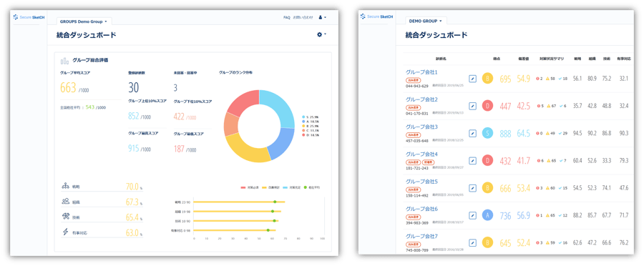Open the settings gear in the dashboard header
This screenshot has width=644, height=266.
320,35
